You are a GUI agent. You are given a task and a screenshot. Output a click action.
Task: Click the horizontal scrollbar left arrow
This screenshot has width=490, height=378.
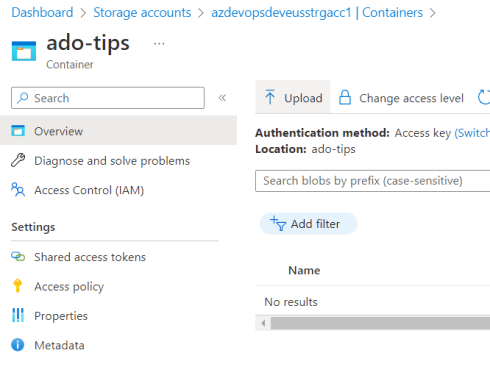pos(263,323)
